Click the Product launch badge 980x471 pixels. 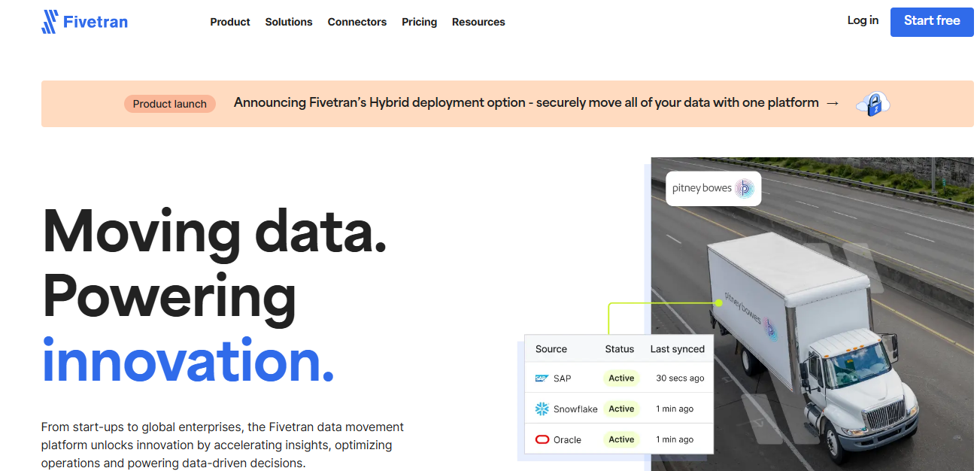tap(170, 104)
